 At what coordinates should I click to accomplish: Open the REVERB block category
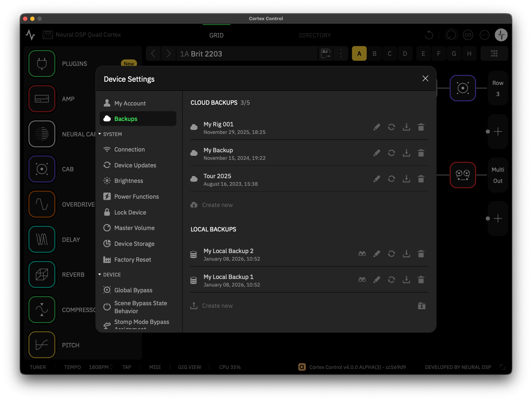pos(41,274)
